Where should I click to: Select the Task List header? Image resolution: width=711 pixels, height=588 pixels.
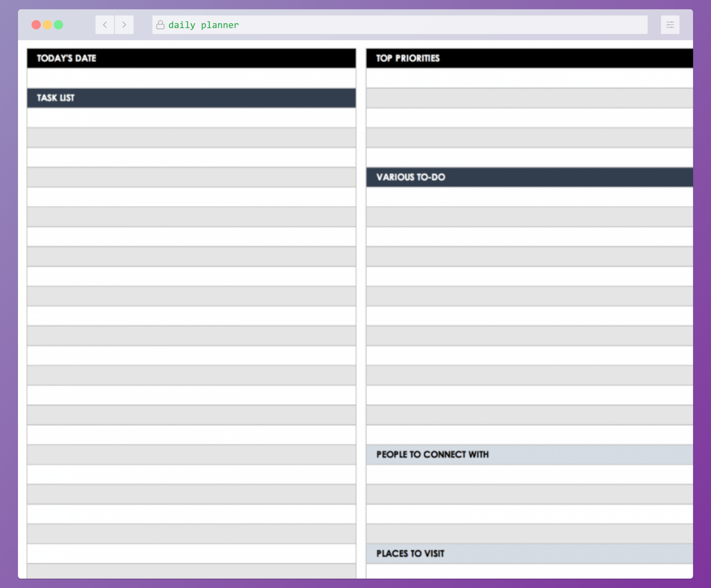point(191,98)
